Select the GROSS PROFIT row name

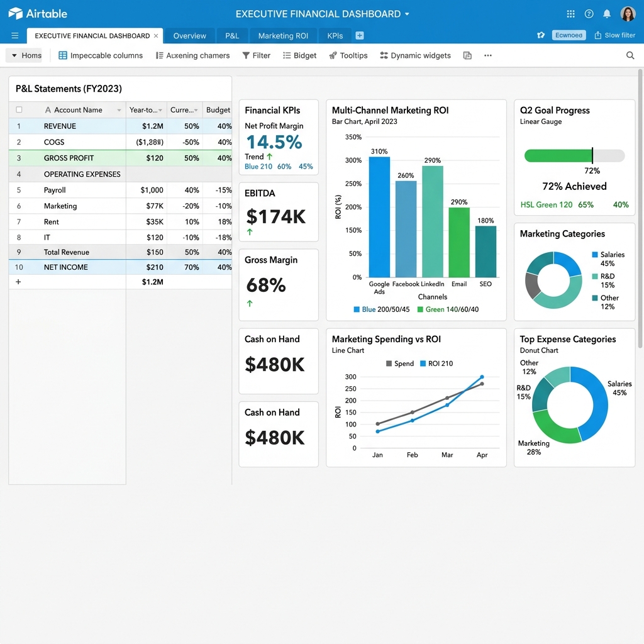(x=69, y=158)
